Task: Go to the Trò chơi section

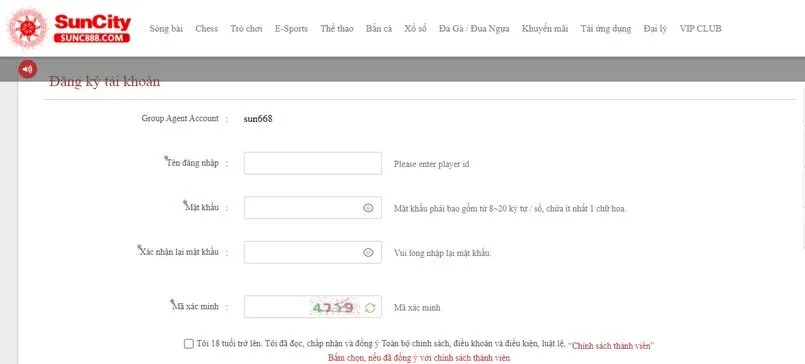Action: tap(246, 29)
